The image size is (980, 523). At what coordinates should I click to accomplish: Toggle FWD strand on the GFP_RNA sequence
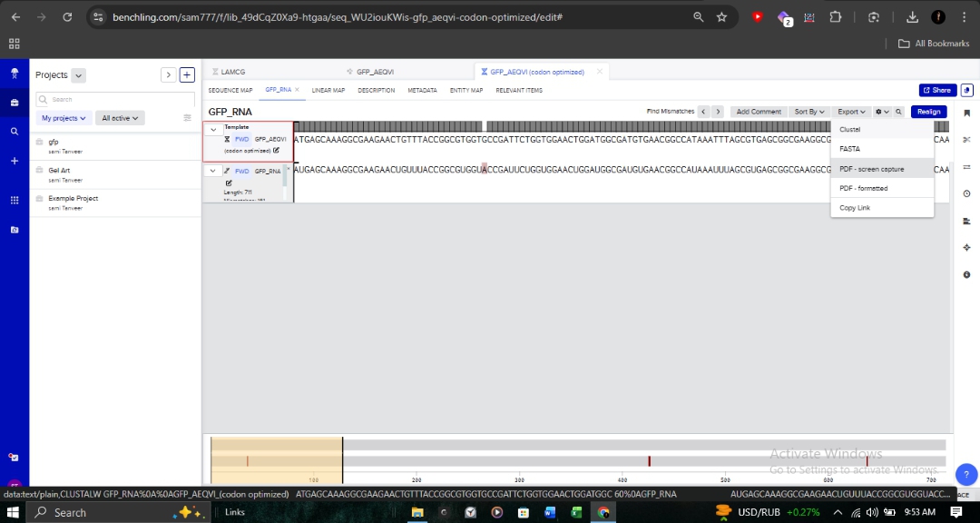point(242,171)
